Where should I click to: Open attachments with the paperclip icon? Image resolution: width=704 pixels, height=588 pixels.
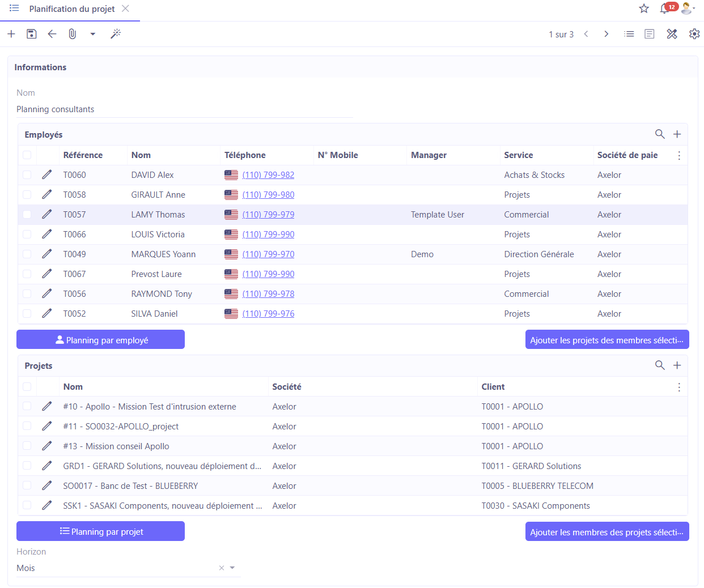coord(73,34)
